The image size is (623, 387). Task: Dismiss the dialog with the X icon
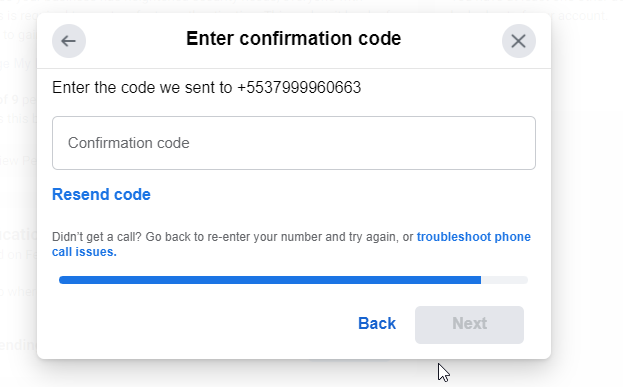pyautogui.click(x=519, y=41)
